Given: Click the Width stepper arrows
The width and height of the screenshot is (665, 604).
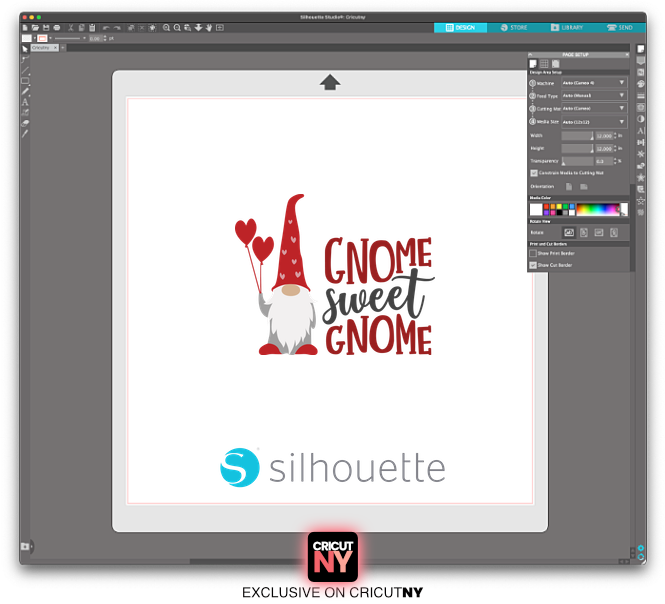Looking at the screenshot, I should coord(615,136).
